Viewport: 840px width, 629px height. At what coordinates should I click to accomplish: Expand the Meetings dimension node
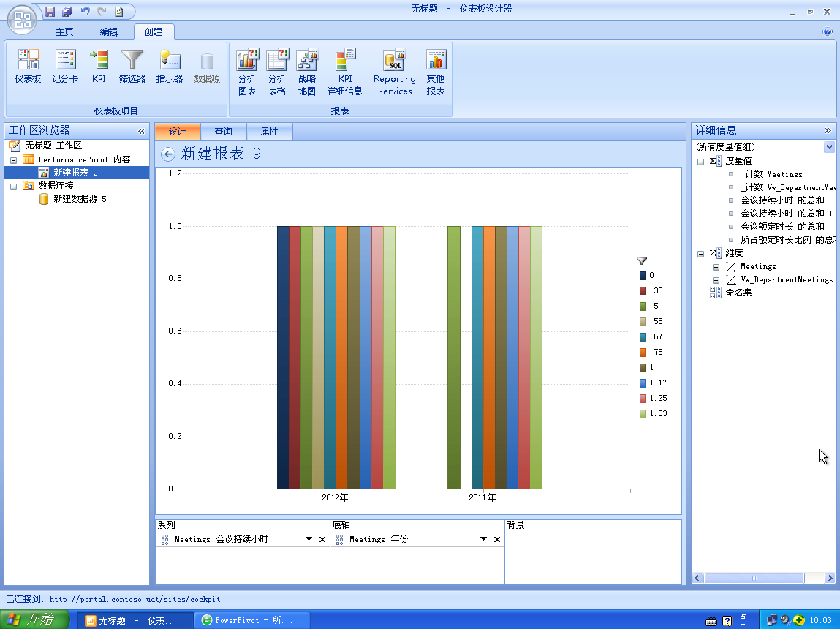716,267
